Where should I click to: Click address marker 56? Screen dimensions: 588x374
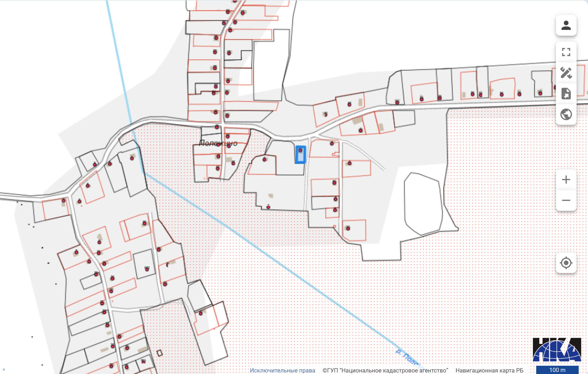coord(165,284)
